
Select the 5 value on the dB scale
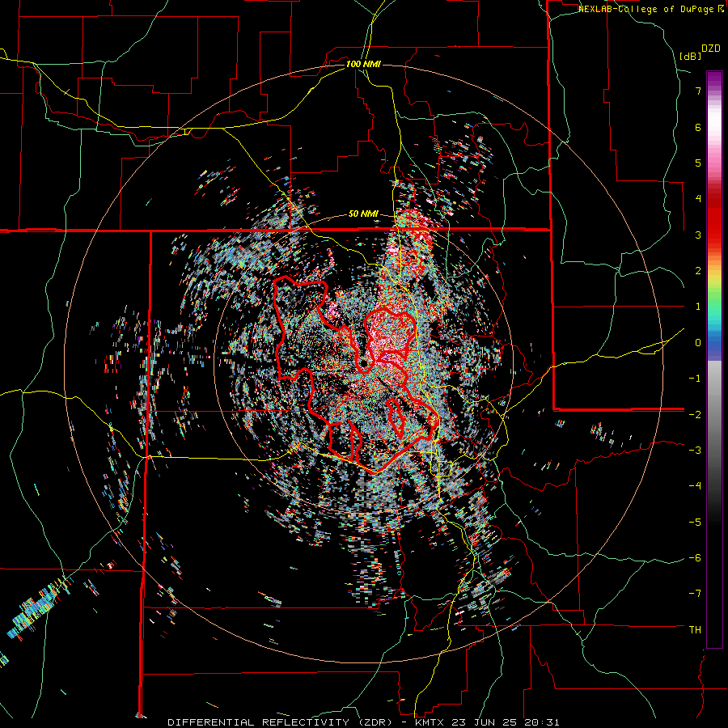(698, 163)
